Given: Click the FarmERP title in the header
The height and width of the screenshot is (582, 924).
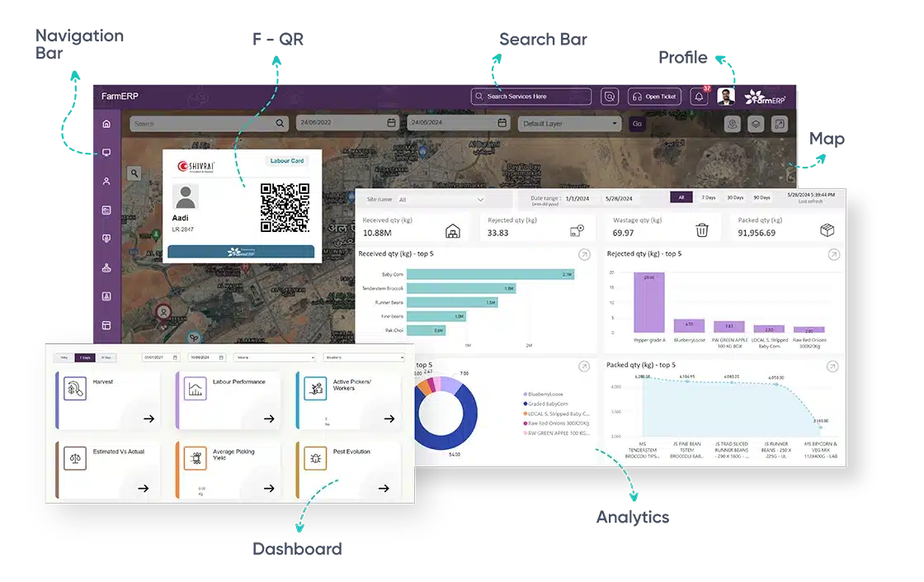Looking at the screenshot, I should [120, 96].
